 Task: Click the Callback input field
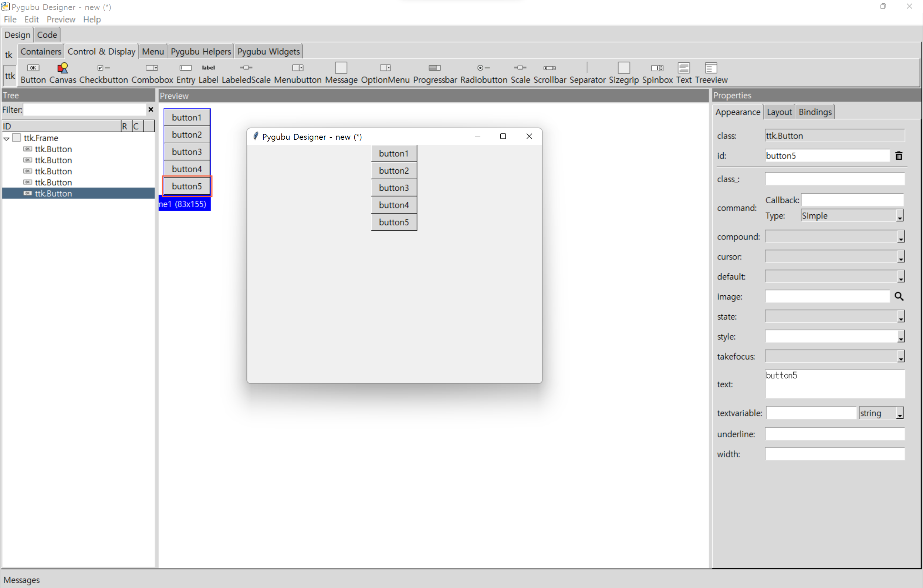(852, 200)
